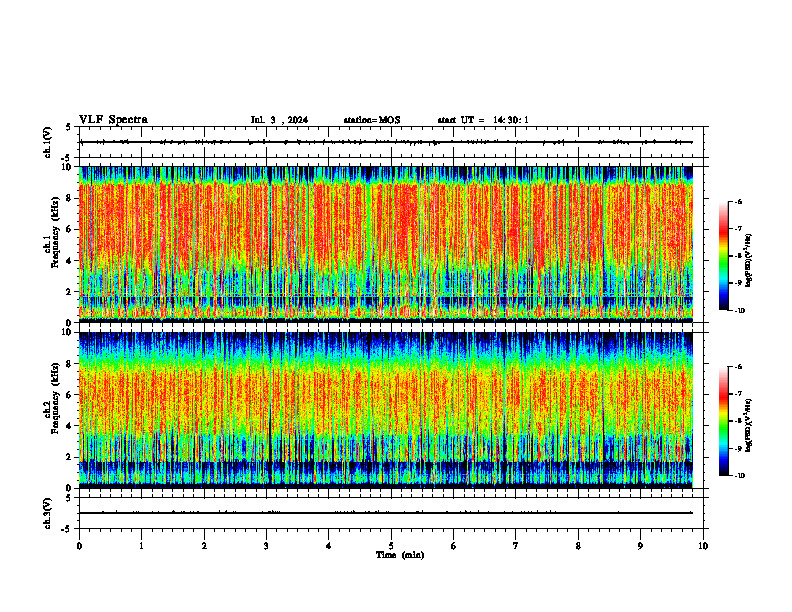Click time axis tick label "6"
Screen dimensions: 792x612
(454, 546)
